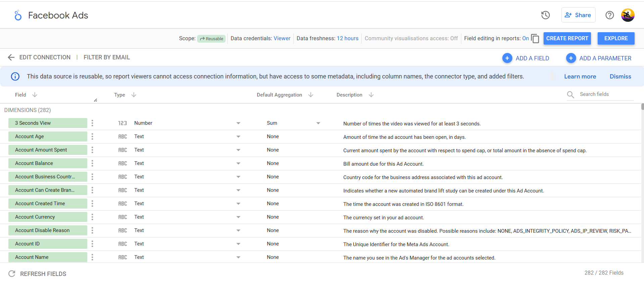Toggle Field editing in reports On
Screen dimensions: 644x282
(525, 39)
